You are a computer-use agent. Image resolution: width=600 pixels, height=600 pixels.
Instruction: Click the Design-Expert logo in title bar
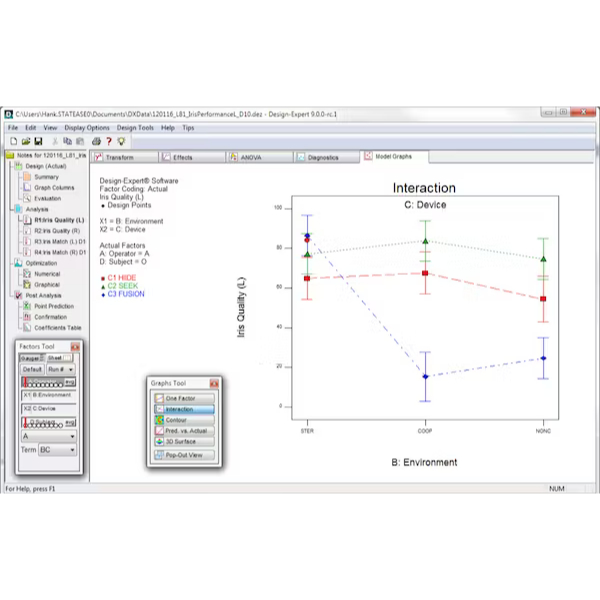(8, 114)
